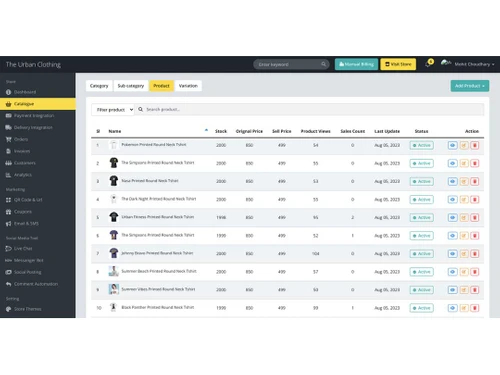Open Store Themes in the sidebar

(x=23, y=309)
